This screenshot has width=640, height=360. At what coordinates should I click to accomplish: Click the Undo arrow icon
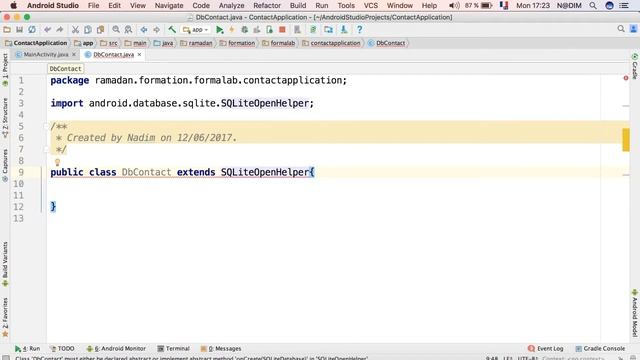[47, 30]
